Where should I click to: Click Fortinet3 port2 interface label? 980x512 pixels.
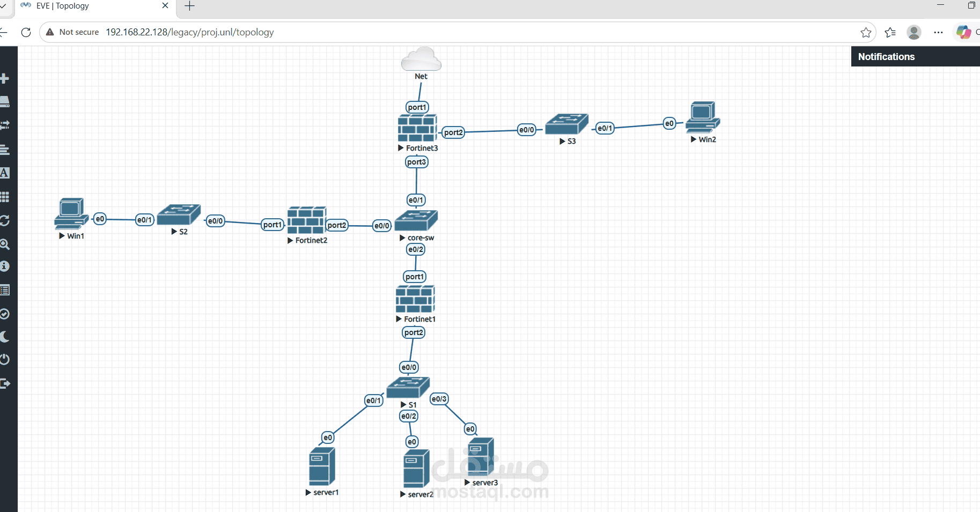[x=453, y=132]
